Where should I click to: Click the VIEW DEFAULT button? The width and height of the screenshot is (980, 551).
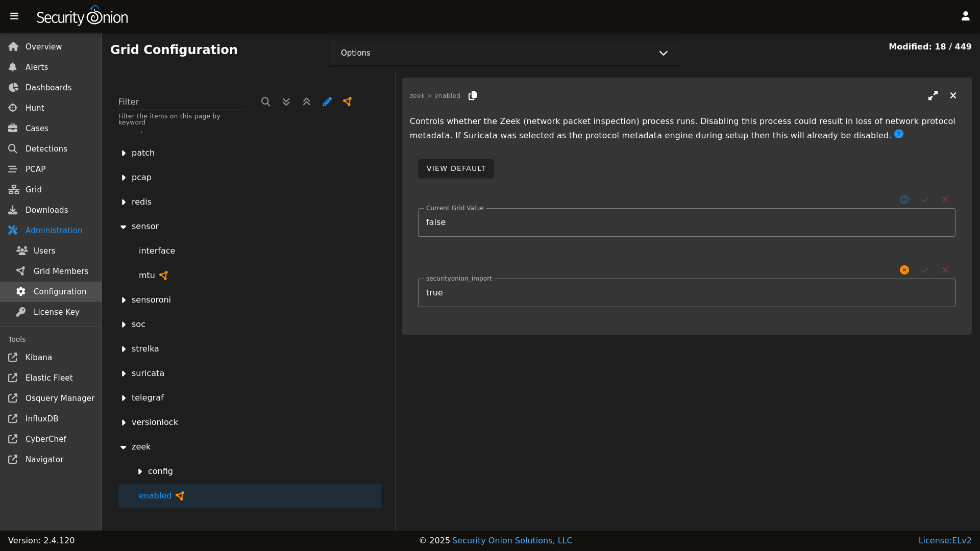click(x=456, y=168)
